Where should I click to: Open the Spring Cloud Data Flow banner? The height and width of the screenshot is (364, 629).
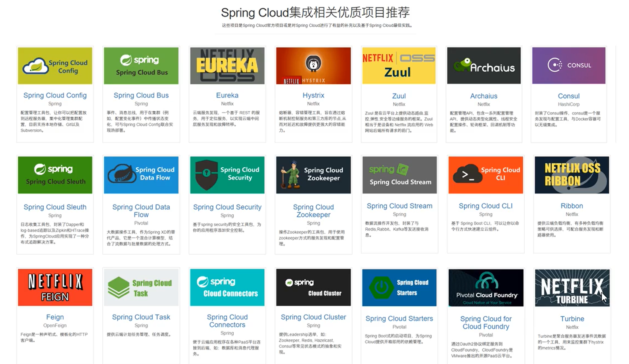click(x=141, y=175)
